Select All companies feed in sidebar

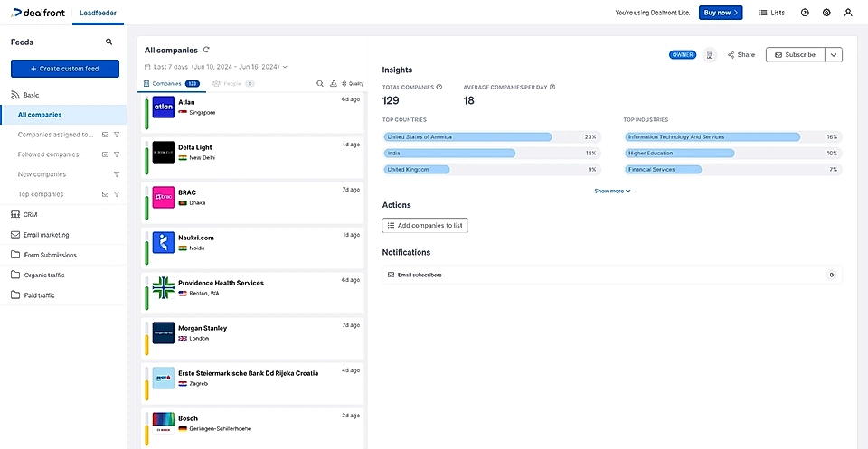click(63, 115)
